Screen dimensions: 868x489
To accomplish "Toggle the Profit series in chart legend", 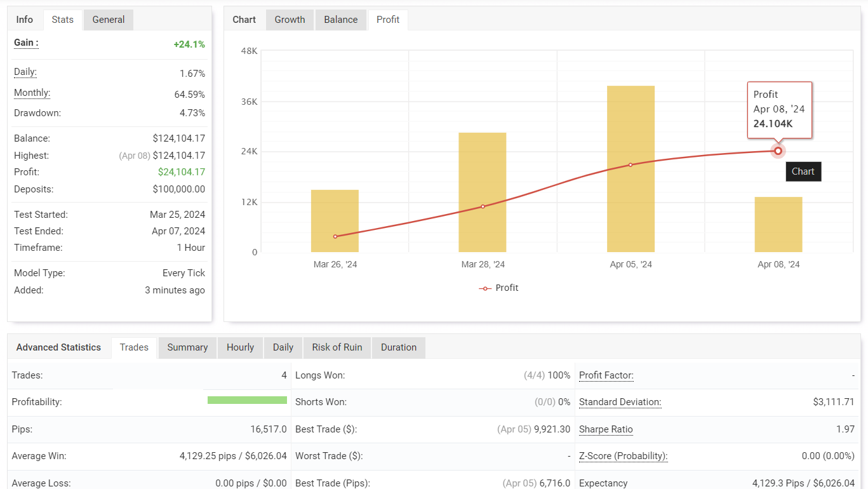I will [x=499, y=288].
